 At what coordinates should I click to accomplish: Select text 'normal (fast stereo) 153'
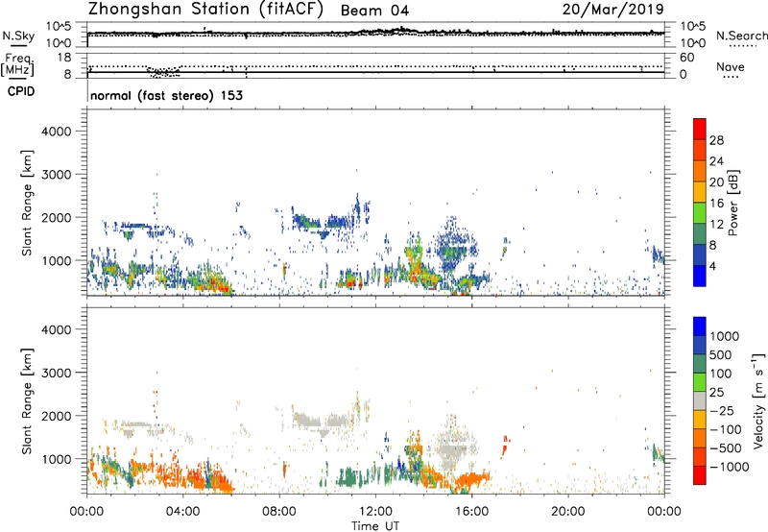point(166,95)
